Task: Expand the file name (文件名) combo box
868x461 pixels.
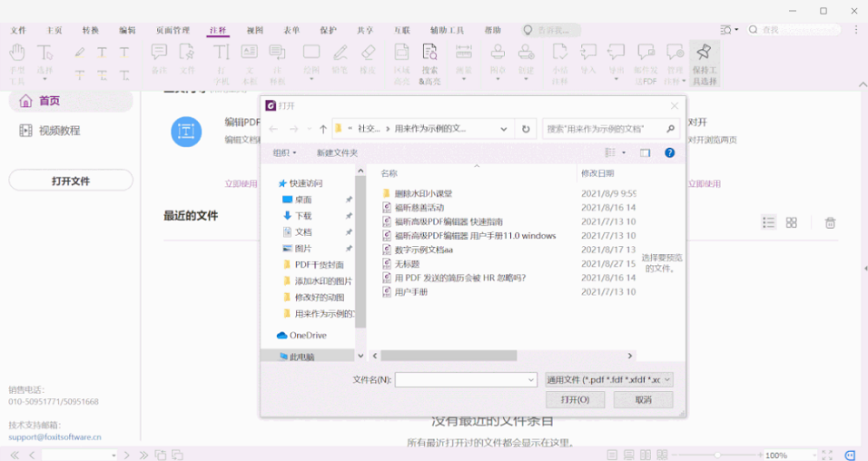Action: click(x=530, y=379)
